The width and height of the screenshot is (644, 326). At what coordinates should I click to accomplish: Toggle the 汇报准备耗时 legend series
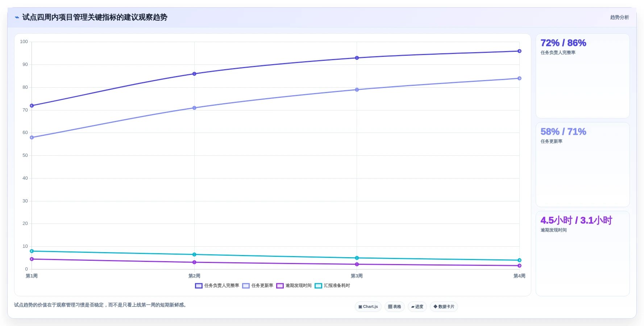click(x=332, y=285)
